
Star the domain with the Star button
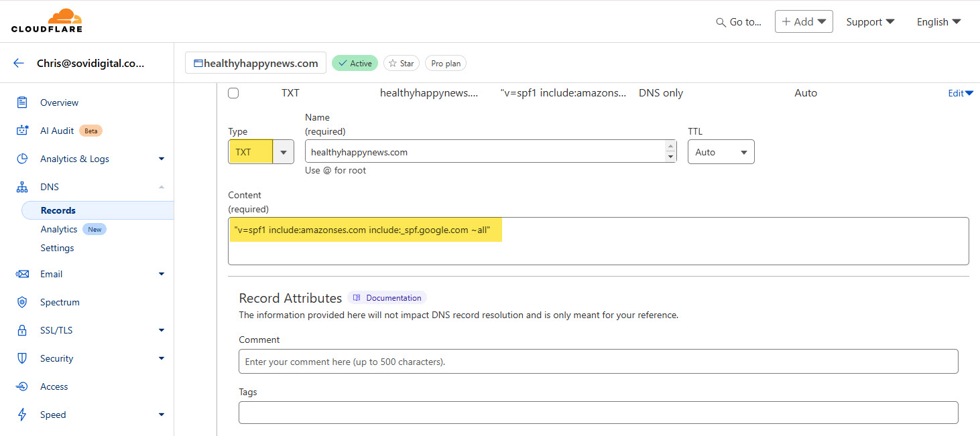[x=402, y=63]
